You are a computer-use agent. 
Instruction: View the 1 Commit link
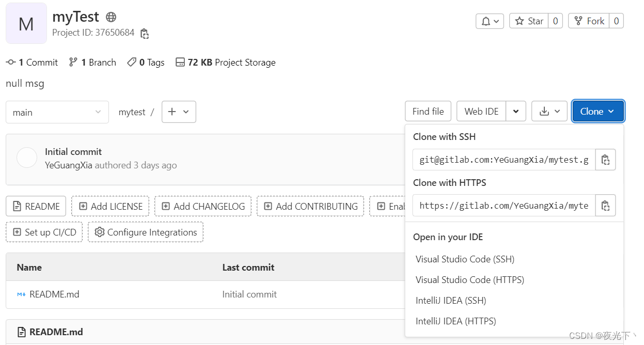[32, 62]
